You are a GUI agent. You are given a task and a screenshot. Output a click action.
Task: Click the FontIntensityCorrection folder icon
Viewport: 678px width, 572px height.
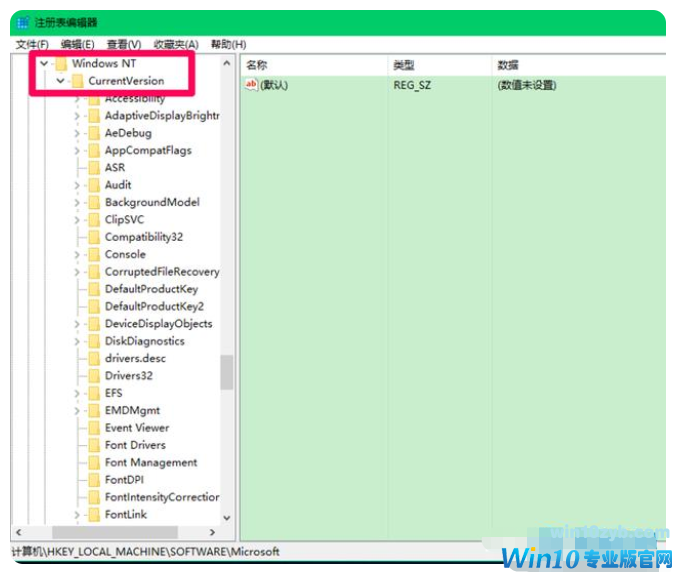(94, 497)
